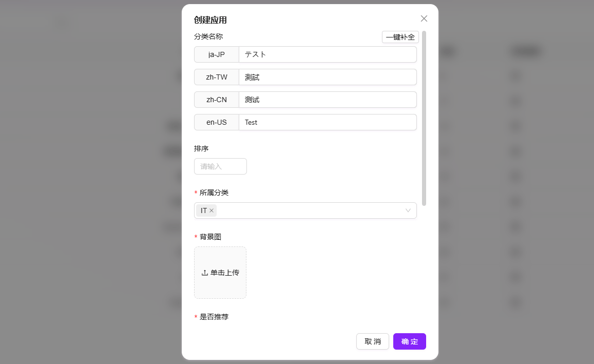Click the zh-TW language label
This screenshot has width=594, height=364.
click(x=217, y=78)
